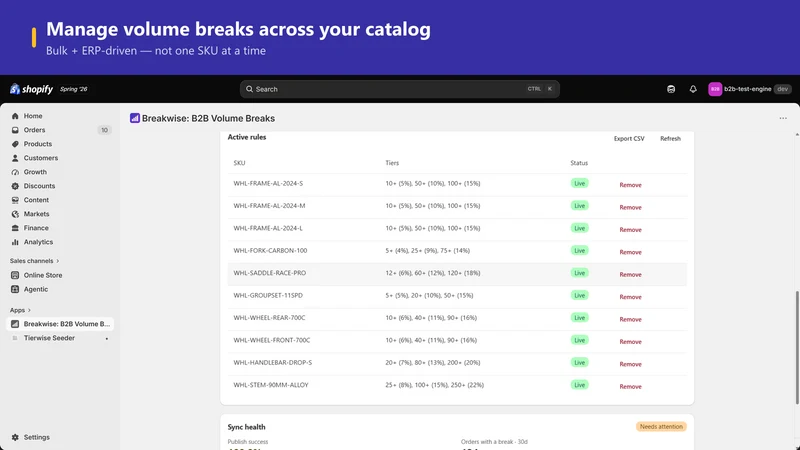
Task: Click the Customers person icon
Action: point(15,158)
